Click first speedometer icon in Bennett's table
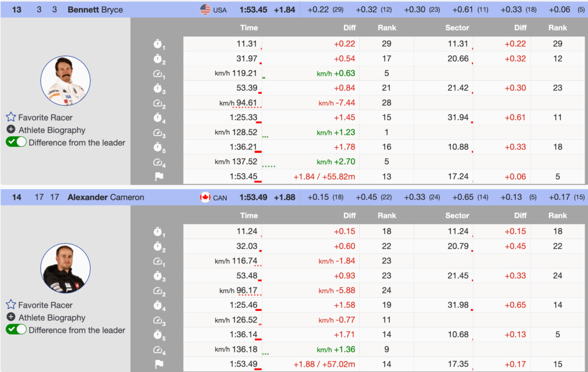Screen dimensions: 588x372 click(159, 74)
